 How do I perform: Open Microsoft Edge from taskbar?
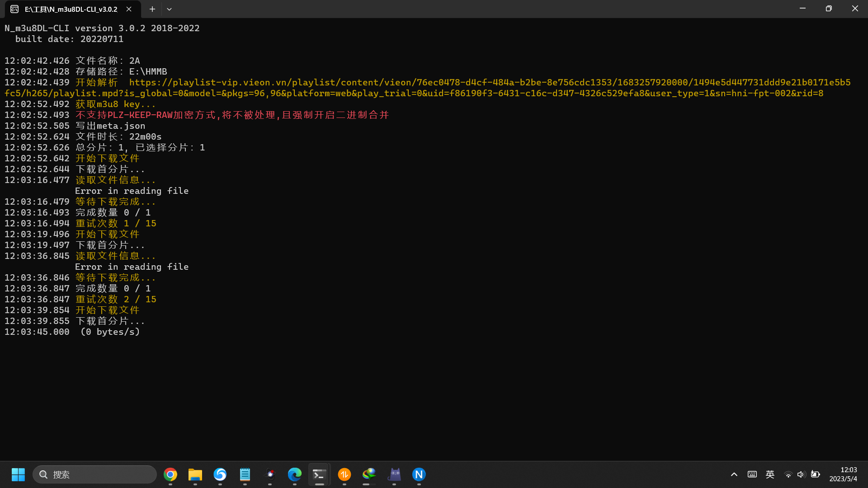295,474
